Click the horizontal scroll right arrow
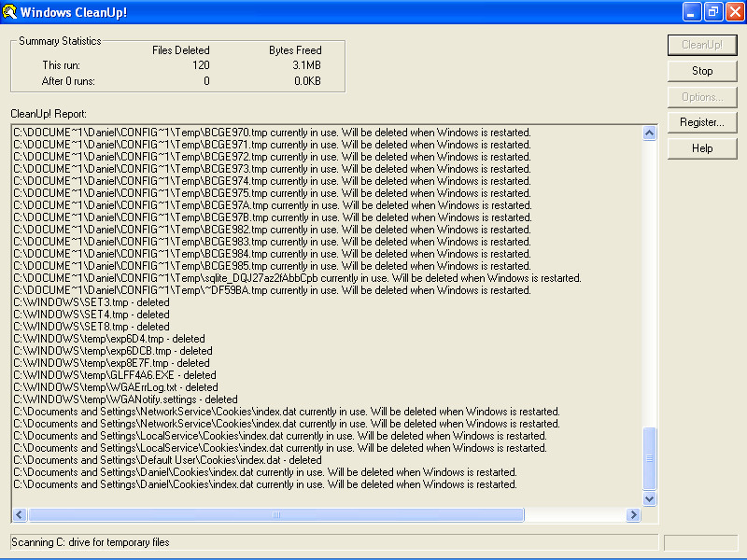 point(633,515)
